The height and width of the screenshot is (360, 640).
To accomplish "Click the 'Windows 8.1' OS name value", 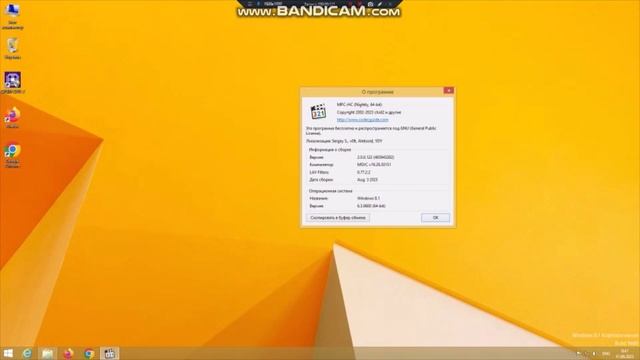I will pyautogui.click(x=368, y=198).
